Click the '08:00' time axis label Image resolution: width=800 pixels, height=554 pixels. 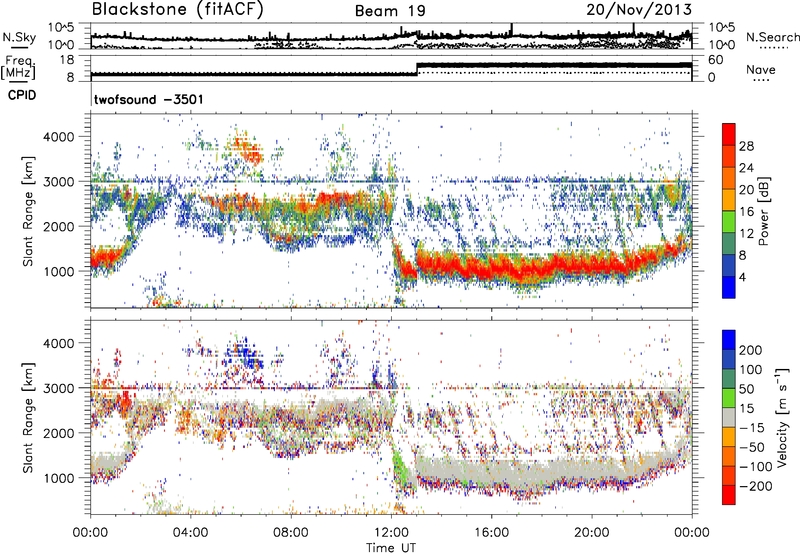[291, 533]
